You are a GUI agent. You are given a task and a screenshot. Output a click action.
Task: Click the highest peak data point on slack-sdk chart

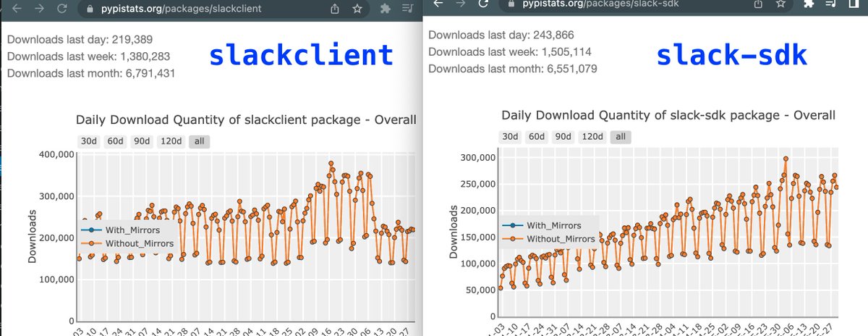tap(786, 159)
